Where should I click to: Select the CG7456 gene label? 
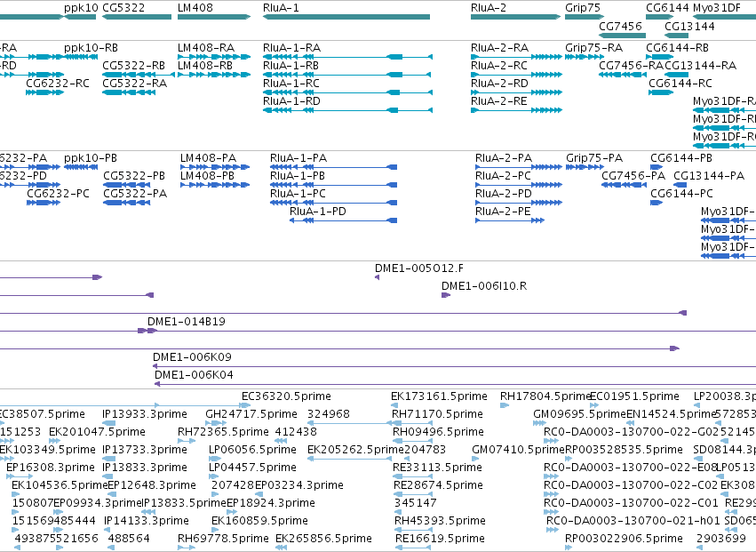point(620,26)
